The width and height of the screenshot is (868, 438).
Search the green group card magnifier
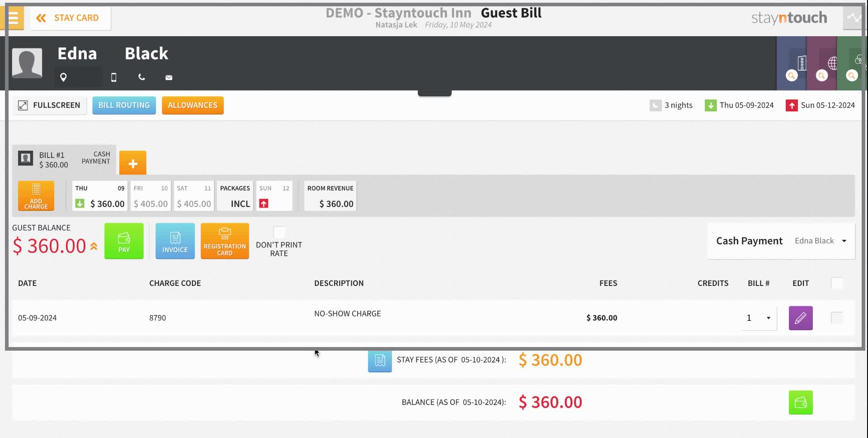point(852,76)
